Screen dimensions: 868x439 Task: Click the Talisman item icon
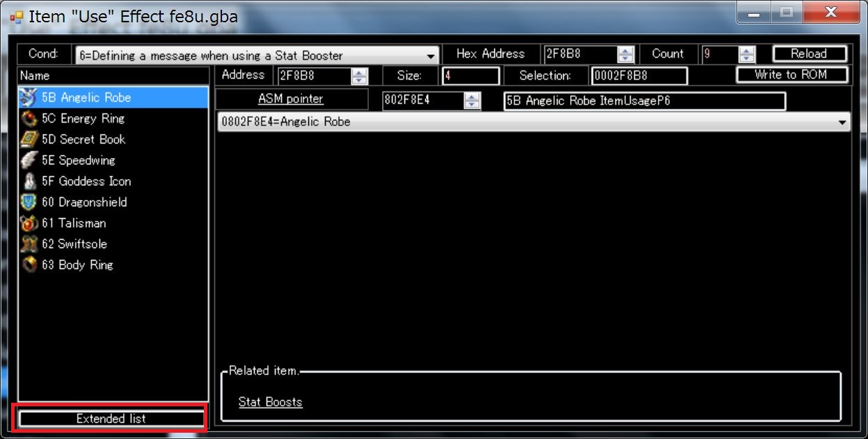pyautogui.click(x=29, y=224)
